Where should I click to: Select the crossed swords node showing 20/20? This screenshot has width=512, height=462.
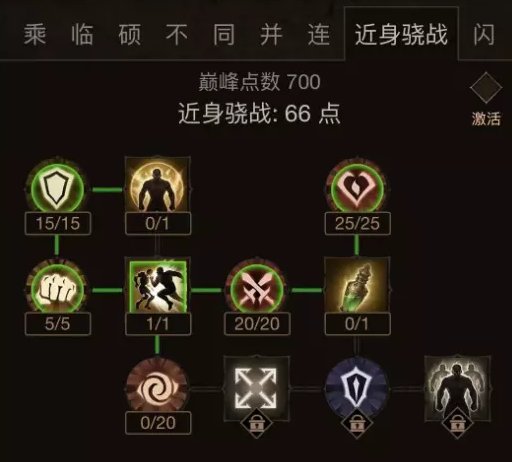[257, 289]
